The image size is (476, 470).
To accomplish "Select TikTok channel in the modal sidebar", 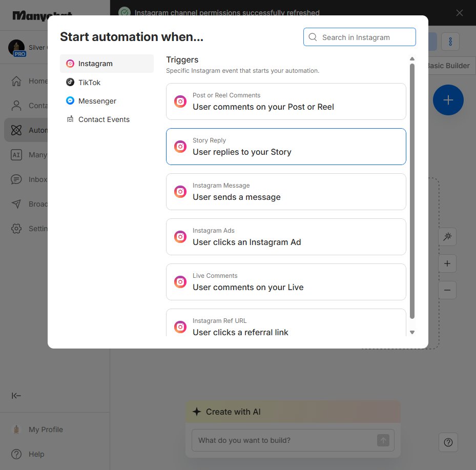I will coord(107,83).
